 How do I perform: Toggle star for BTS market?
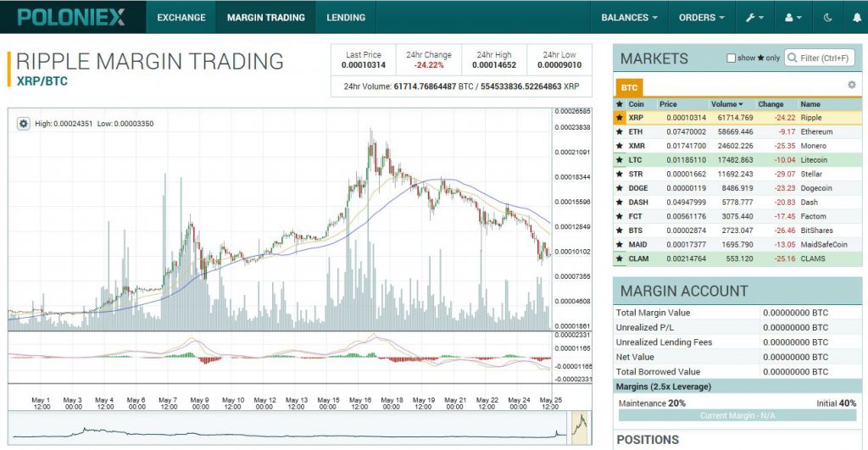(x=620, y=231)
